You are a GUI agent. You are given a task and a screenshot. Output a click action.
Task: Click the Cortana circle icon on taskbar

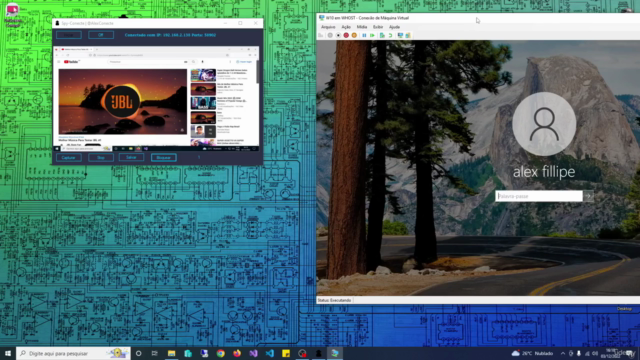pyautogui.click(x=138, y=353)
